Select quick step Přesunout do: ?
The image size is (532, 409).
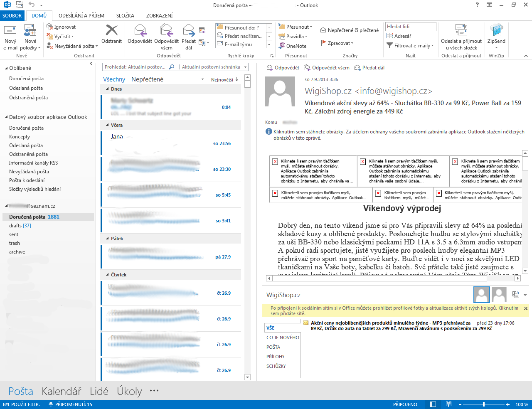241,28
